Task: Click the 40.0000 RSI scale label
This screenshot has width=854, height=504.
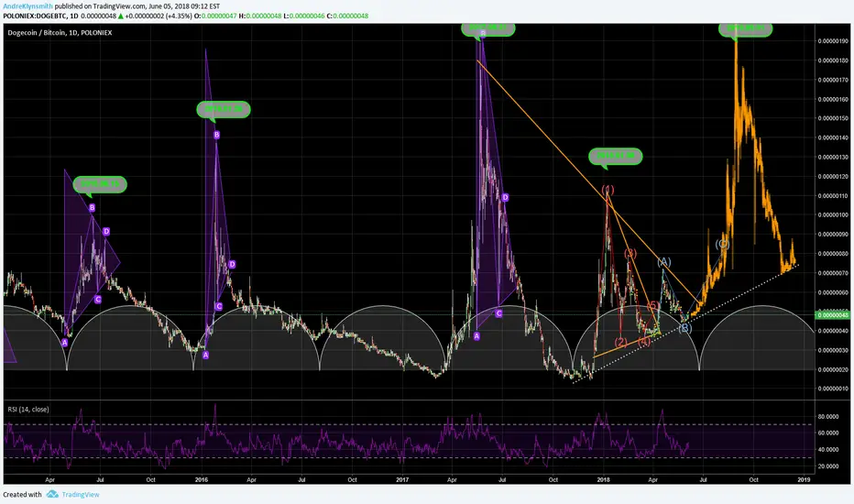Action: pos(827,450)
